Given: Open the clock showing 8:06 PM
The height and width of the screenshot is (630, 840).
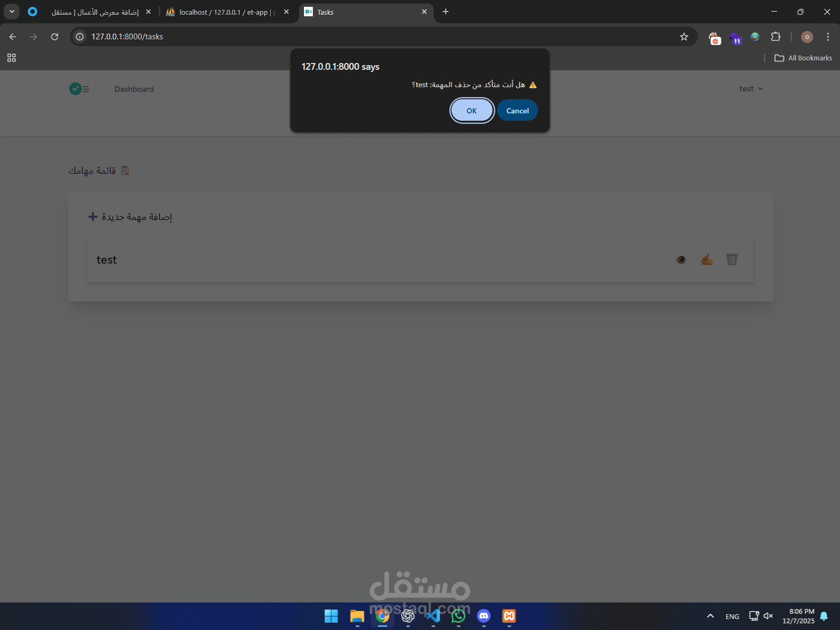Looking at the screenshot, I should click(x=799, y=616).
